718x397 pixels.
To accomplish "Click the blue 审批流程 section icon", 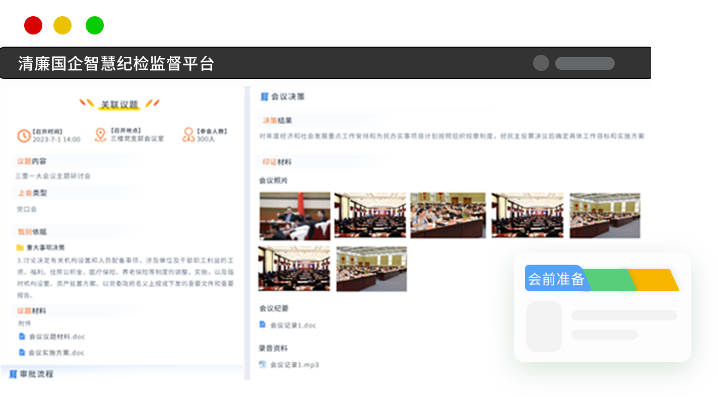I will [x=13, y=374].
